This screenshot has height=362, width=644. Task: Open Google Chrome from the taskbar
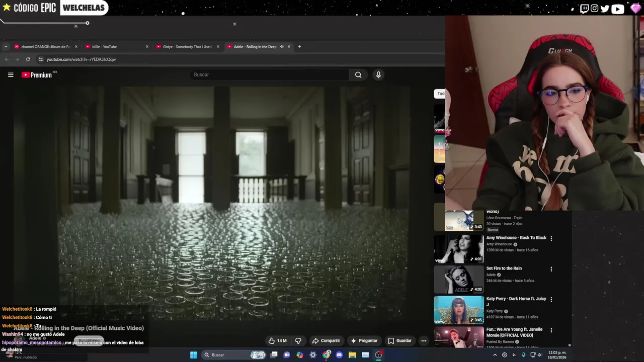pos(326,355)
